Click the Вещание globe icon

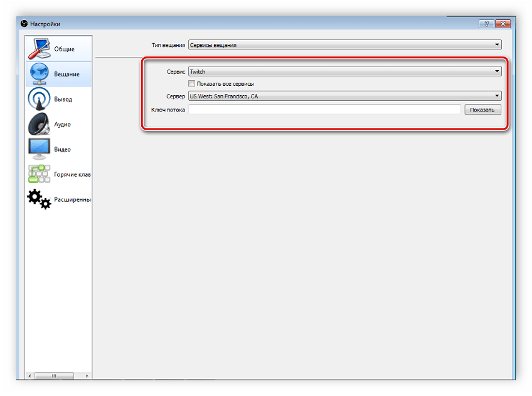39,74
